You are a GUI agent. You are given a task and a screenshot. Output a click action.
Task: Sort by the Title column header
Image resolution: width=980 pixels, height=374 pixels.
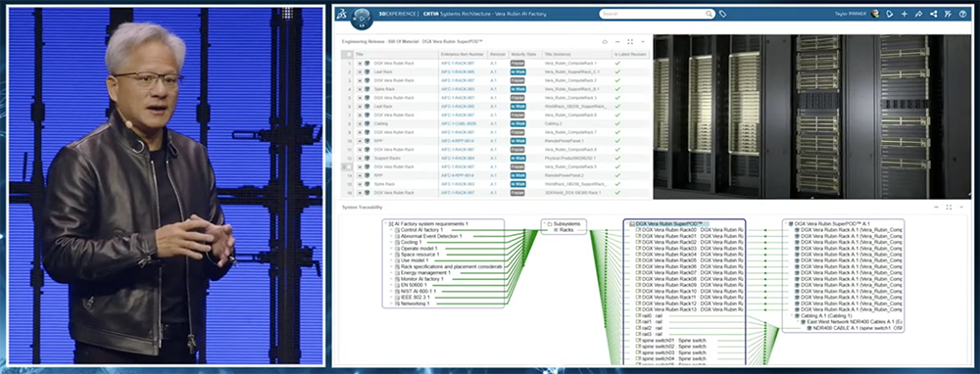pyautogui.click(x=396, y=54)
